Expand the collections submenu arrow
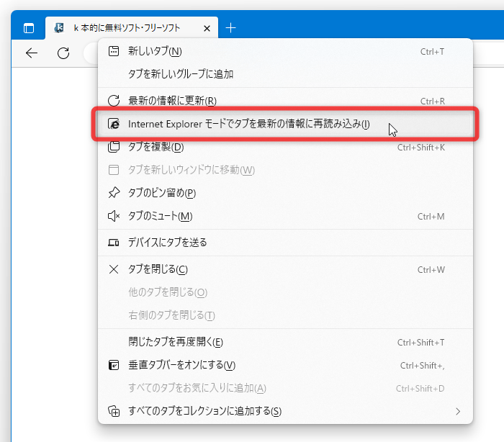504x442 pixels. [459, 411]
